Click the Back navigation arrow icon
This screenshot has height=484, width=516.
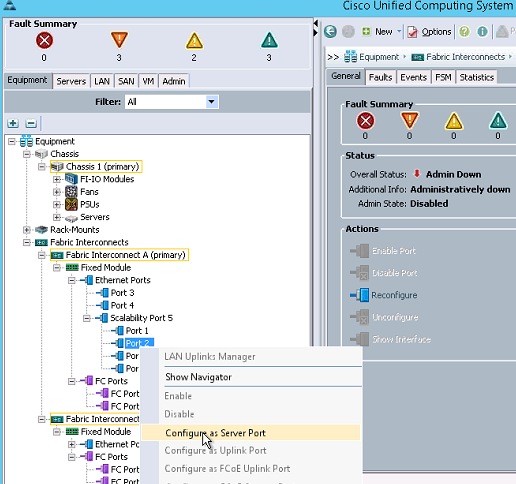point(330,32)
